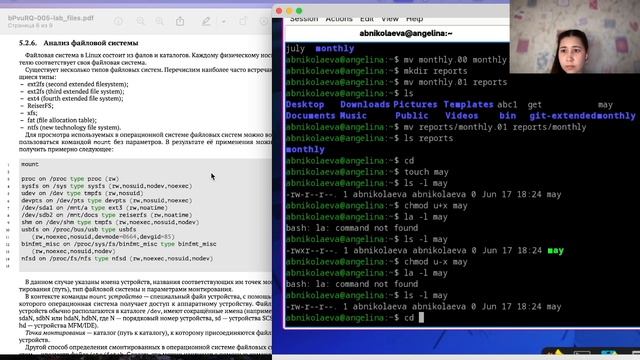The height and width of the screenshot is (360, 640).
Task: Expand the markup options dropdown arrow
Action: coord(224,21)
